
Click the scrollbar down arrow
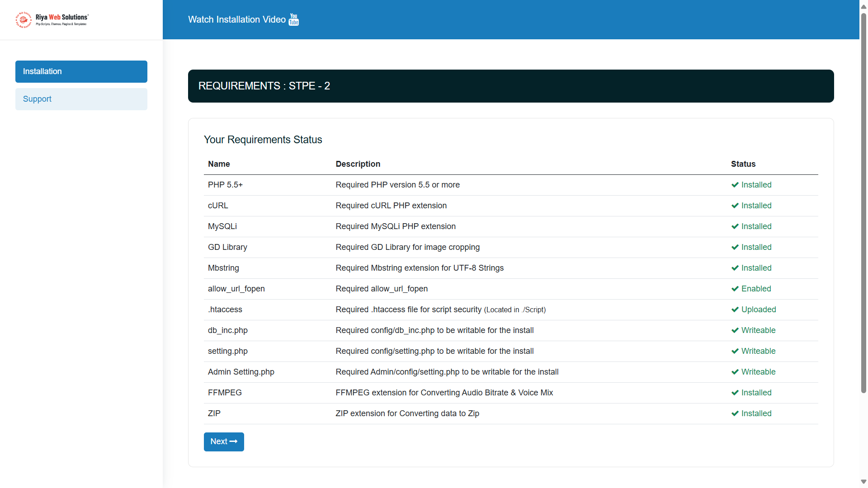pos(863,482)
